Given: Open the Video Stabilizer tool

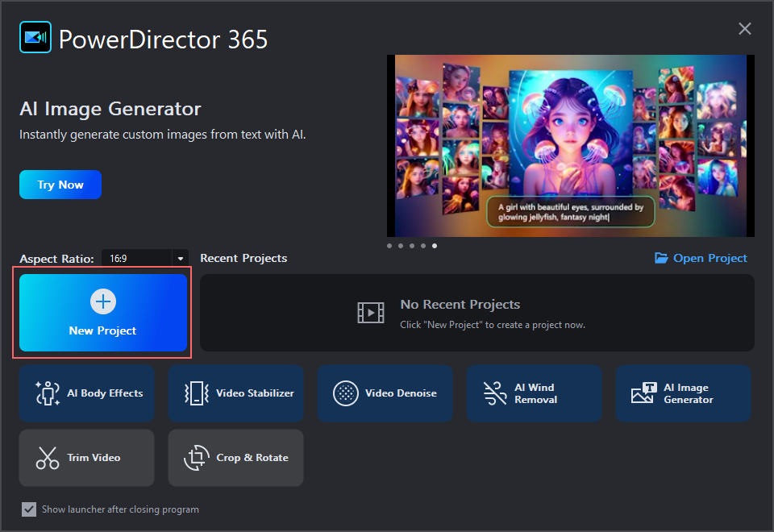Looking at the screenshot, I should tap(236, 393).
